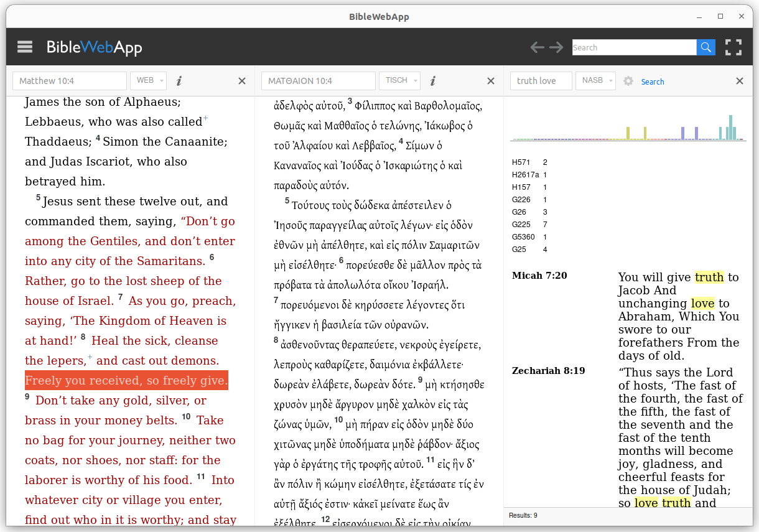The height and width of the screenshot is (532, 759).
Task: Select the G226 Strong's number row
Action: 529,200
